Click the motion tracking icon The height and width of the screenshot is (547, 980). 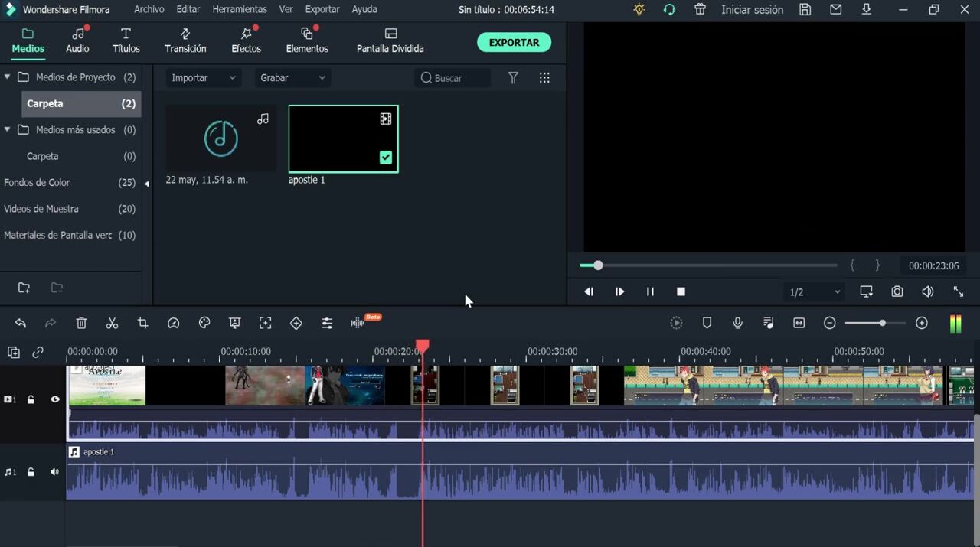coord(266,324)
